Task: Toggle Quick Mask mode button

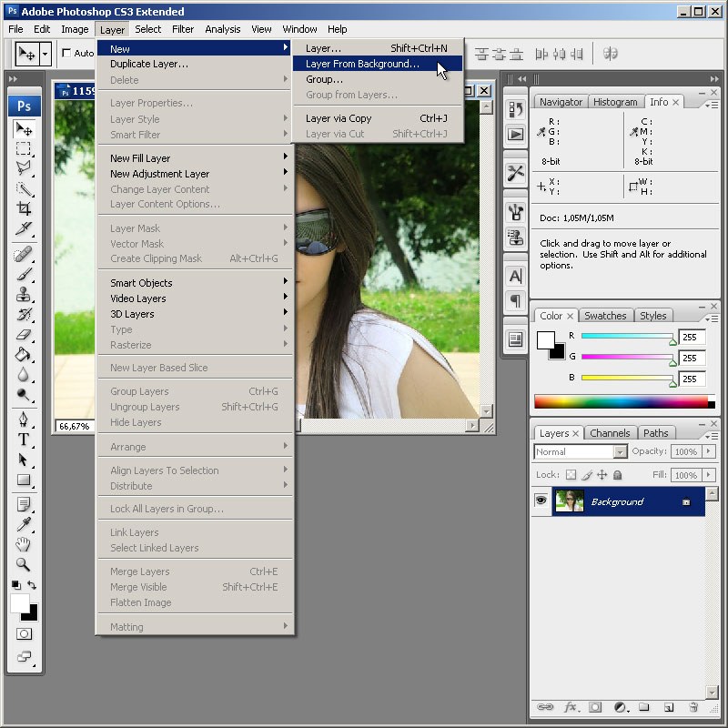Action: 24,633
